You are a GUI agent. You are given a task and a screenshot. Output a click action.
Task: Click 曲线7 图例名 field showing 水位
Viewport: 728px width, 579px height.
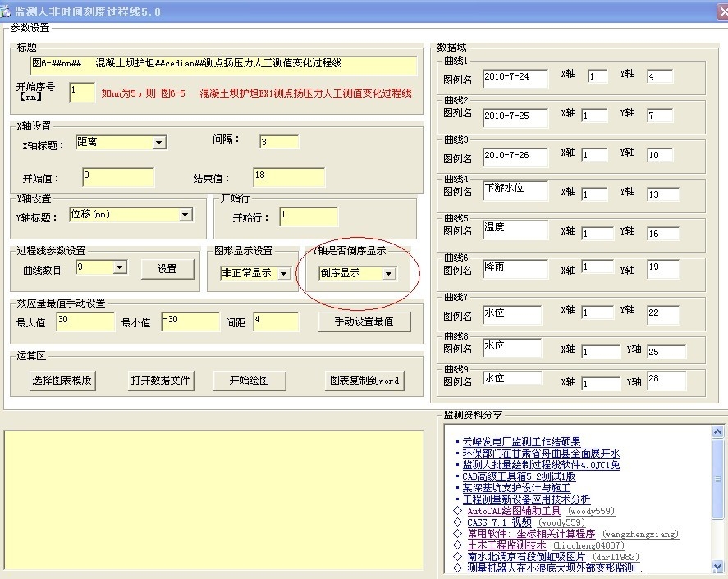tap(512, 315)
